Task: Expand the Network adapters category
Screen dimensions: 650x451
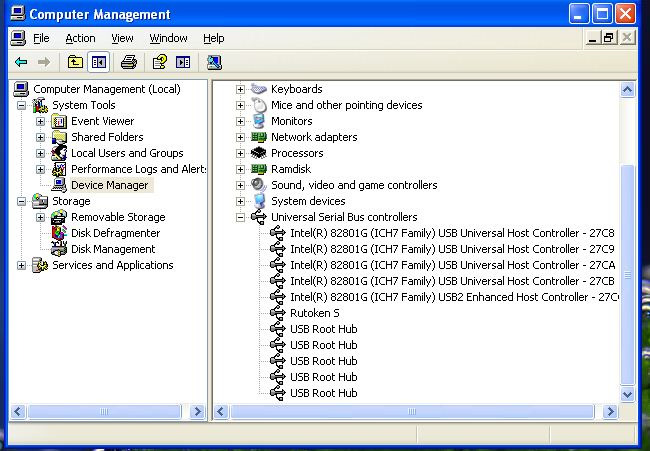Action: point(240,137)
